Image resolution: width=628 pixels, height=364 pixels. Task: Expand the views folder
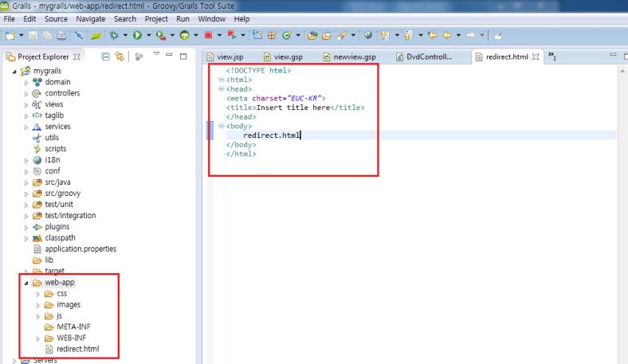[x=26, y=105]
